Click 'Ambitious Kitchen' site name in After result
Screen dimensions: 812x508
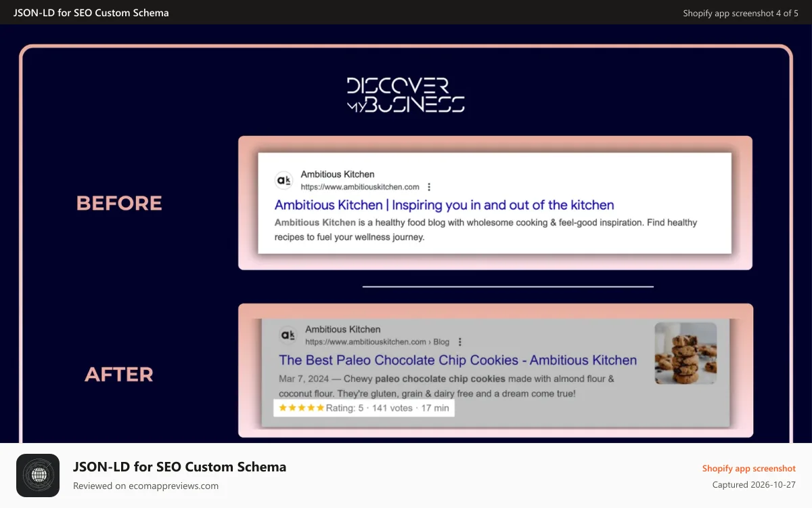[342, 329]
